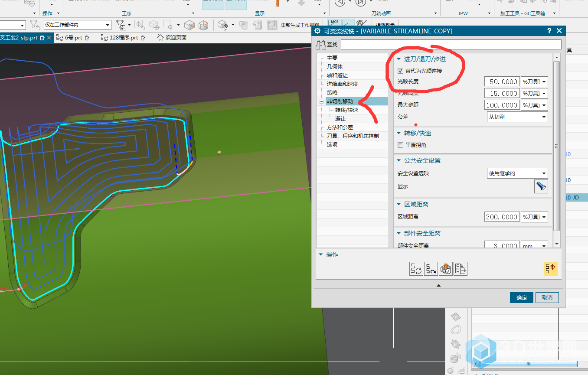Select 进给率和速度 in the dialog tree

[x=343, y=84]
